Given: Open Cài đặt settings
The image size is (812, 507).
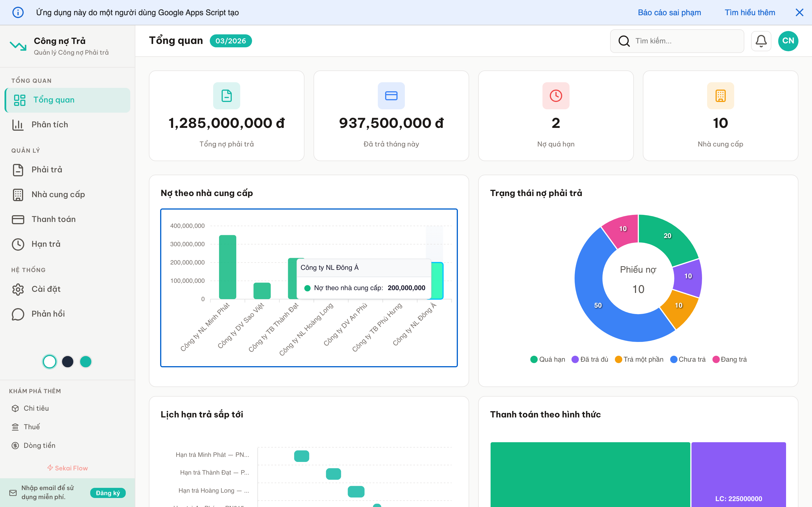Looking at the screenshot, I should click(x=46, y=289).
